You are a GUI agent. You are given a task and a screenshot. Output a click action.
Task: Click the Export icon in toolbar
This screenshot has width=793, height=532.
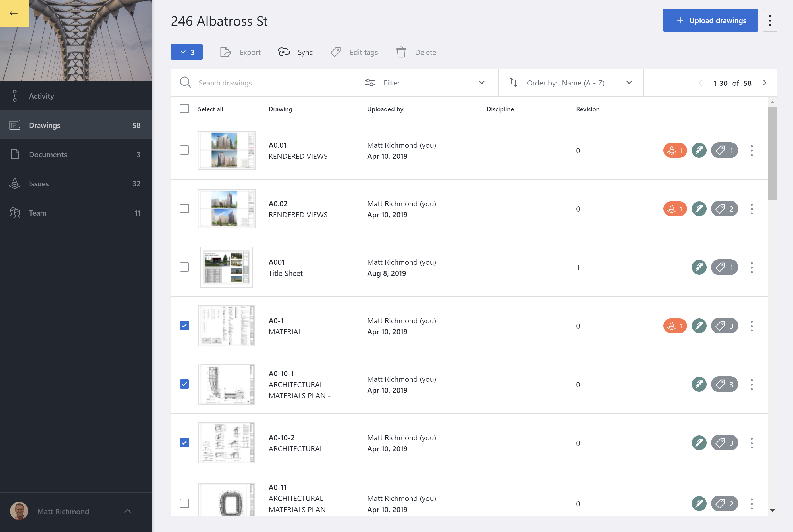pos(226,52)
